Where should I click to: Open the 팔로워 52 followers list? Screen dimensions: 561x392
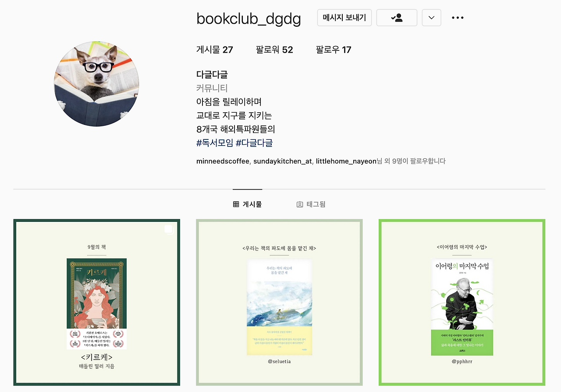point(274,50)
